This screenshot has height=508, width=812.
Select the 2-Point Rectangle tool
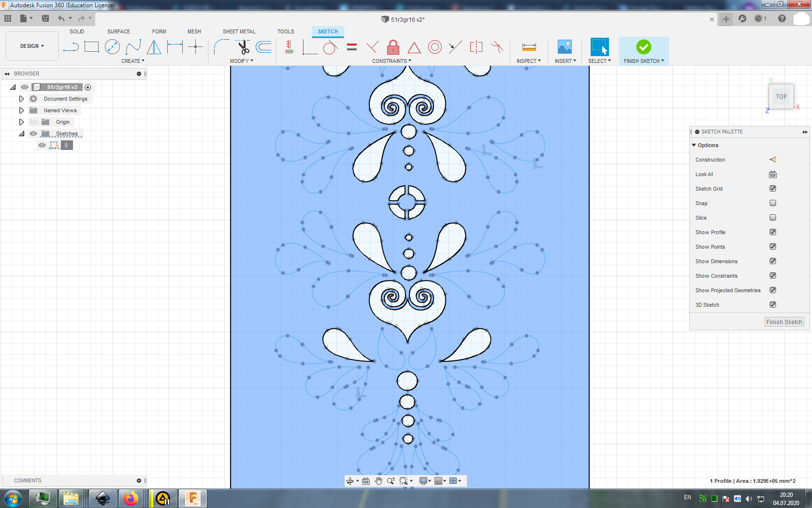point(91,47)
